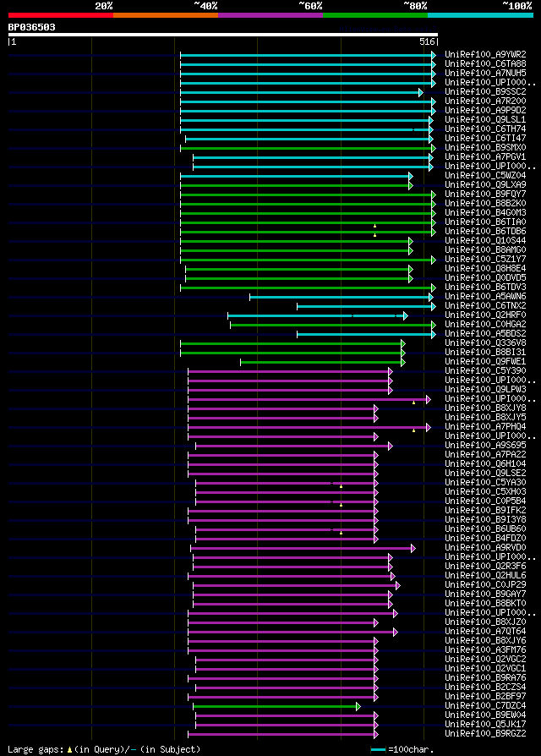Open the UniRef100_A7NUH5 hit label
Image resolution: width=541 pixels, height=756 pixels.
point(485,74)
